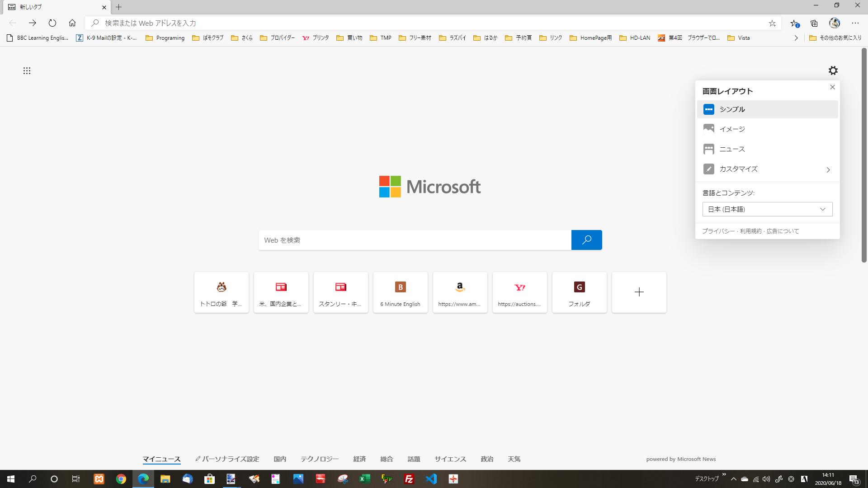The height and width of the screenshot is (488, 868).
Task: Open the フォルダ quick link tile
Action: coord(579,292)
